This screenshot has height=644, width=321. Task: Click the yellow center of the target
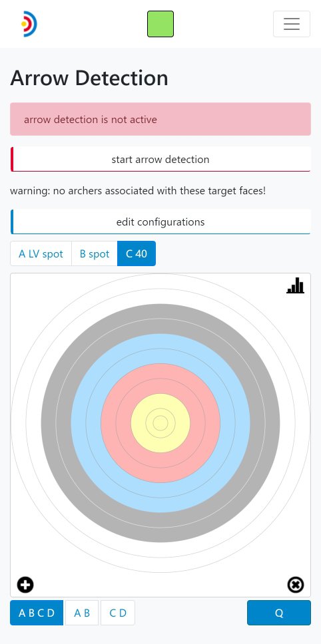(x=160, y=423)
